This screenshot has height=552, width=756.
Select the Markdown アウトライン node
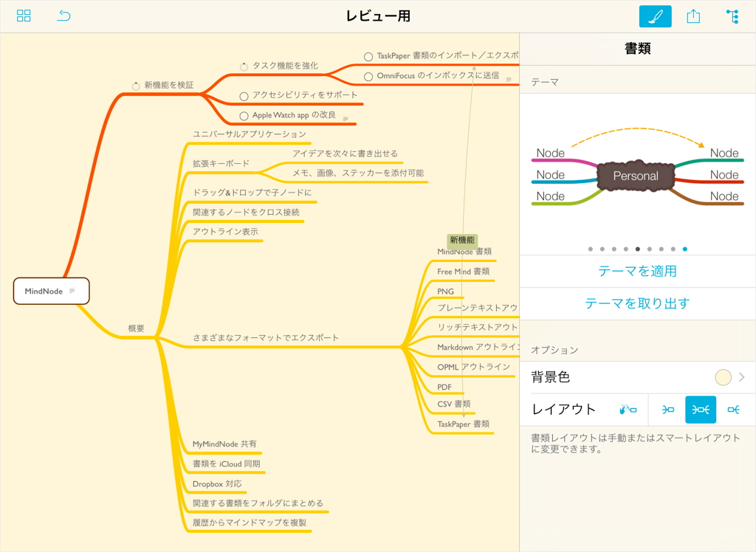coord(478,347)
